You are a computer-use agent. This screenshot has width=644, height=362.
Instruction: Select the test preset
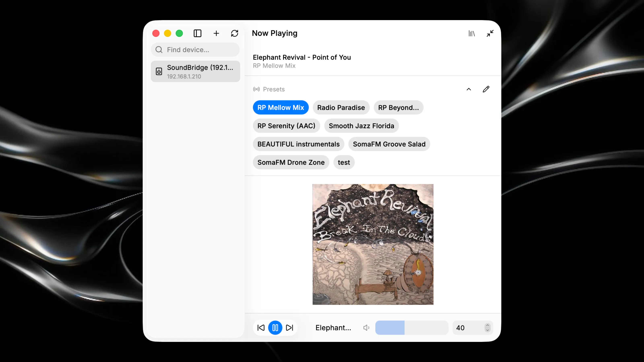click(344, 162)
